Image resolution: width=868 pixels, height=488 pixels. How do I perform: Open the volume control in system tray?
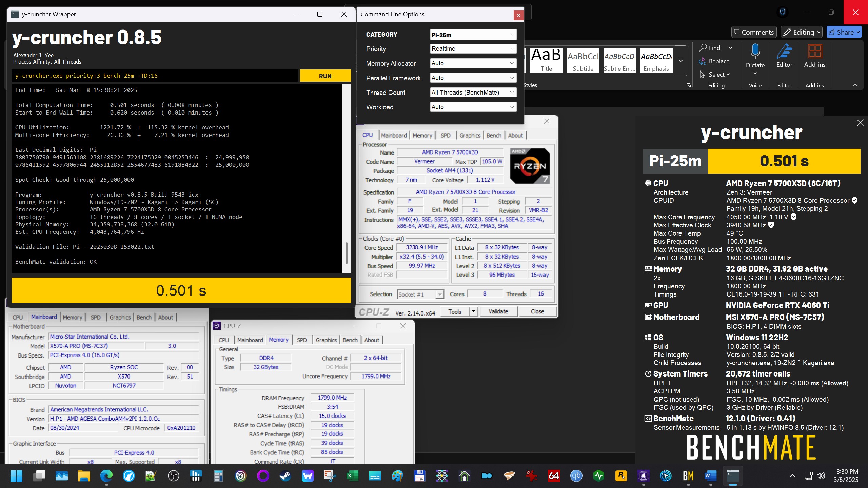click(x=821, y=476)
